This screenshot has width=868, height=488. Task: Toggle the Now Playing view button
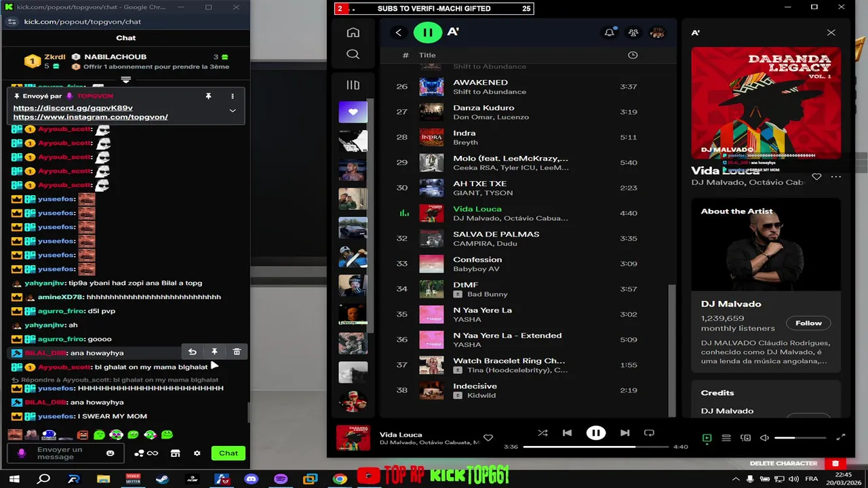click(707, 438)
